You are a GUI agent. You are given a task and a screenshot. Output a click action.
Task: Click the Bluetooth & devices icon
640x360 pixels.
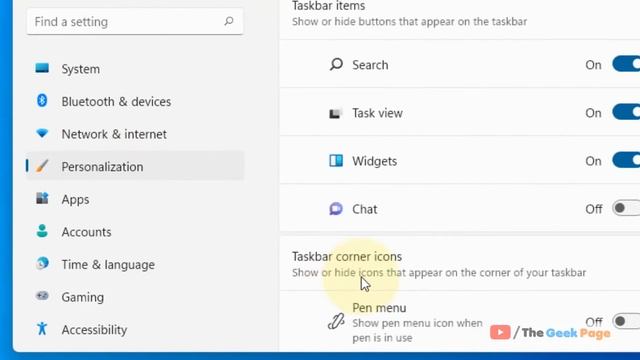[42, 101]
